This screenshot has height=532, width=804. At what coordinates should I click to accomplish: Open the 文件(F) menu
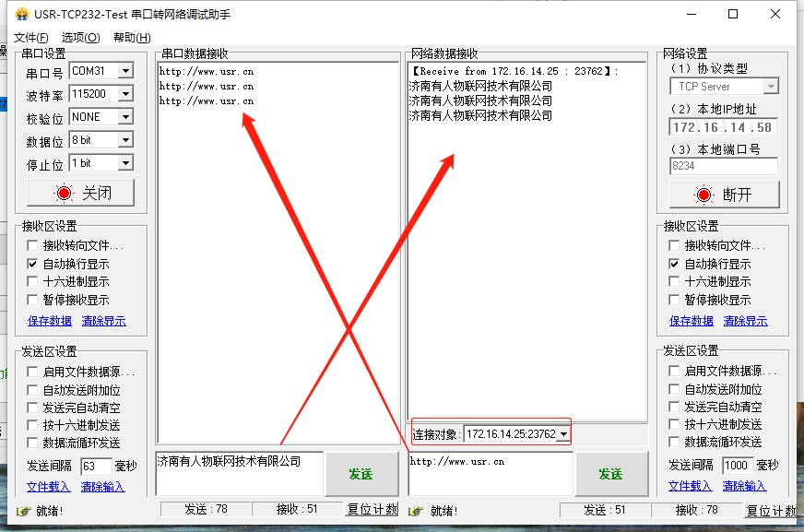[30, 38]
